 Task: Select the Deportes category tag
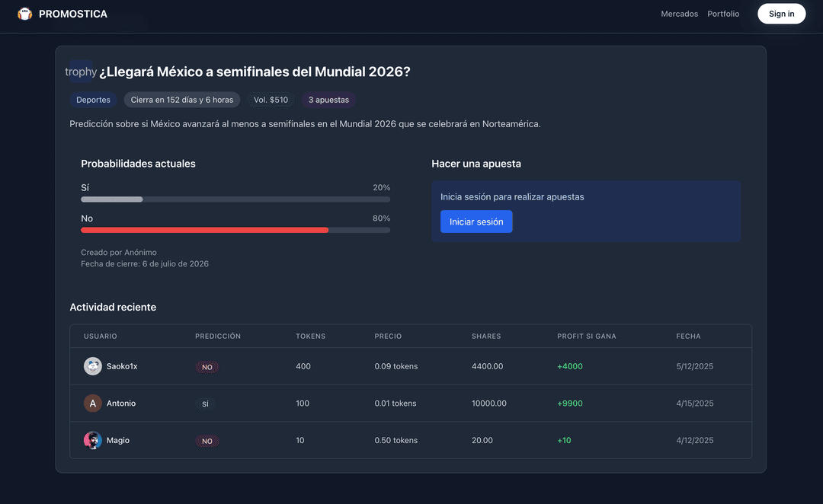point(93,100)
